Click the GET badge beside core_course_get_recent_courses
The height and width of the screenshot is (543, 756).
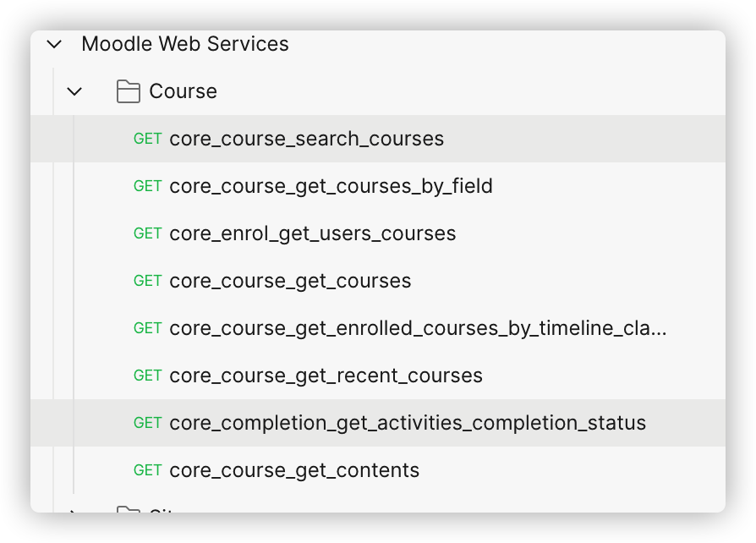pos(147,376)
